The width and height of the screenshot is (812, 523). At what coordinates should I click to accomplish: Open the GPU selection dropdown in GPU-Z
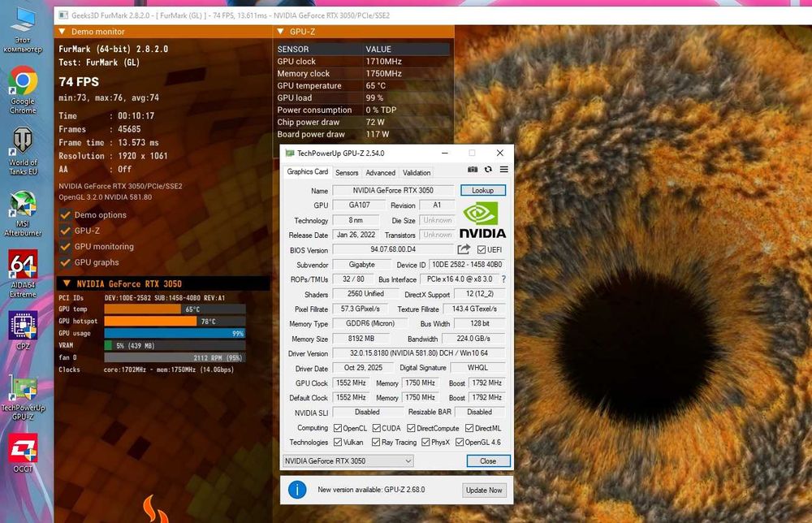pyautogui.click(x=348, y=460)
